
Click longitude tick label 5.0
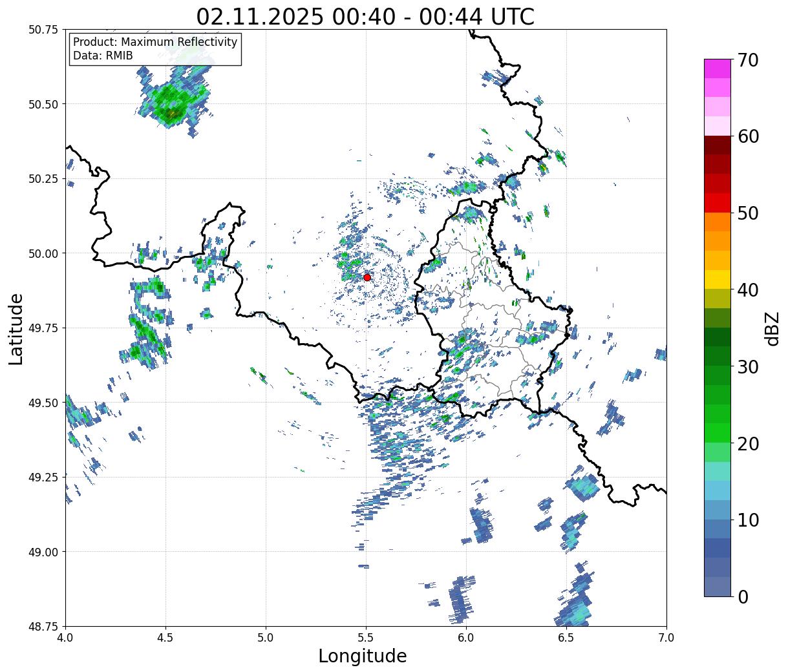(x=266, y=637)
